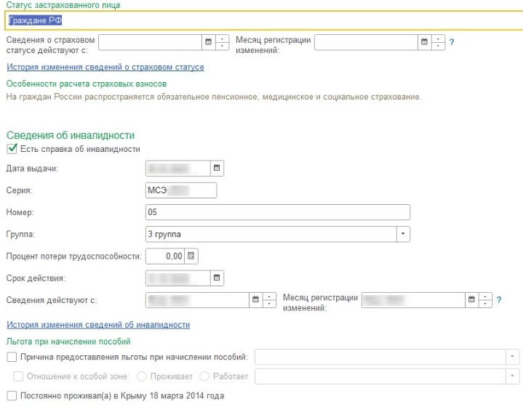The image size is (523, 420).
Task: Click upper Месяц регистрации изменений input
Action: (x=366, y=42)
